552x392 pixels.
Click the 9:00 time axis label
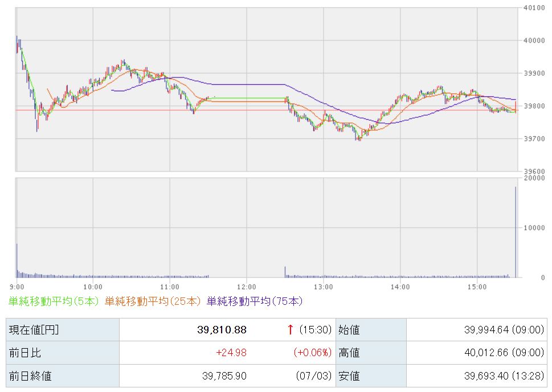pos(17,287)
